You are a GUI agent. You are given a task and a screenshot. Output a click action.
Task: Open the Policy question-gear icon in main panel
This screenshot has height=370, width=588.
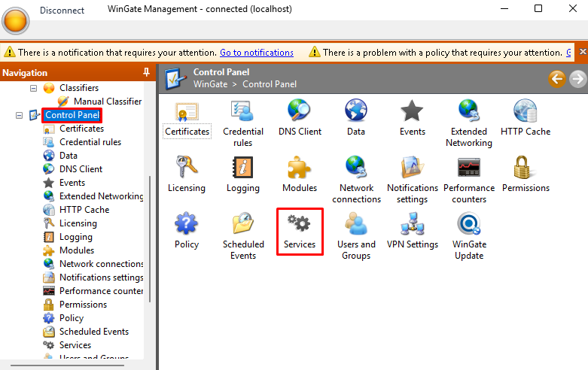click(187, 223)
